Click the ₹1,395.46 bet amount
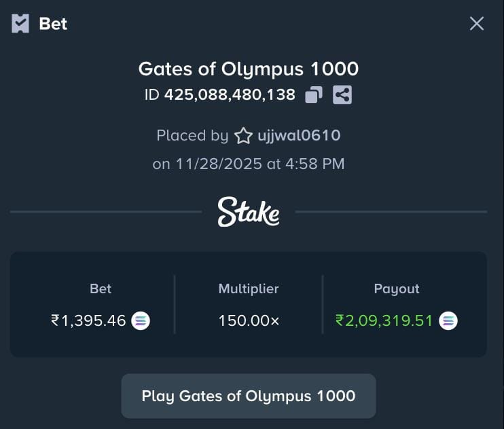The width and height of the screenshot is (504, 429). click(88, 320)
